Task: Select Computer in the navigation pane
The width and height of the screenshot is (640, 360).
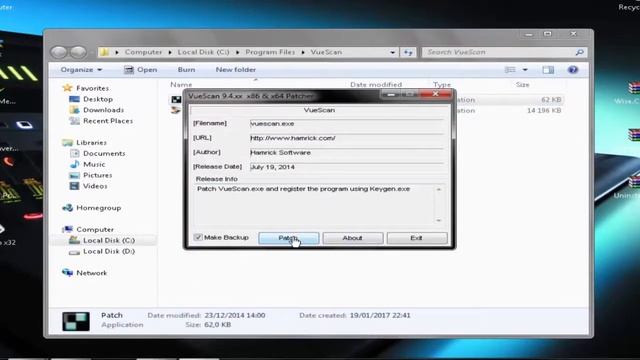Action: pyautogui.click(x=95, y=229)
